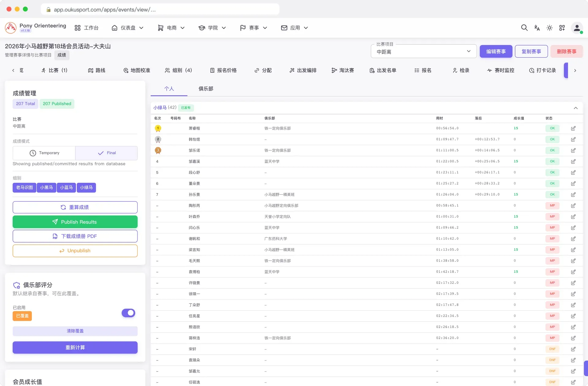The width and height of the screenshot is (588, 386).
Task: Open the search icon in header
Action: (x=524, y=28)
